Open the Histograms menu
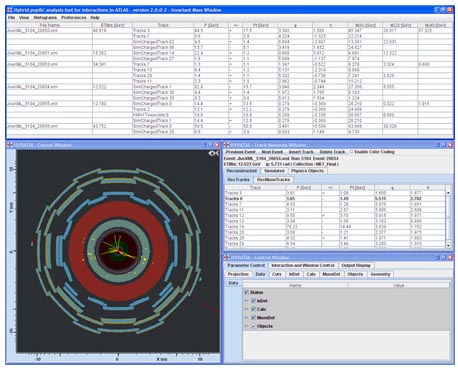Image resolution: width=458 pixels, height=371 pixels. (45, 18)
